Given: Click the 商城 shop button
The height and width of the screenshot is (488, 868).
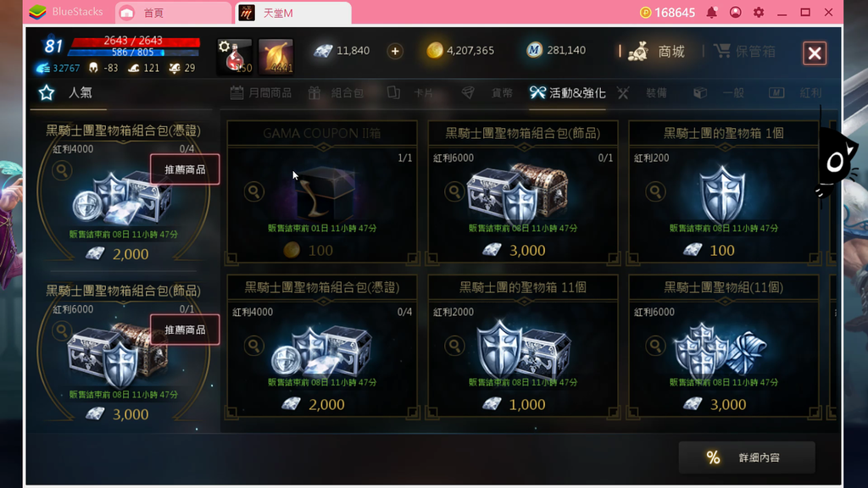Looking at the screenshot, I should click(657, 52).
